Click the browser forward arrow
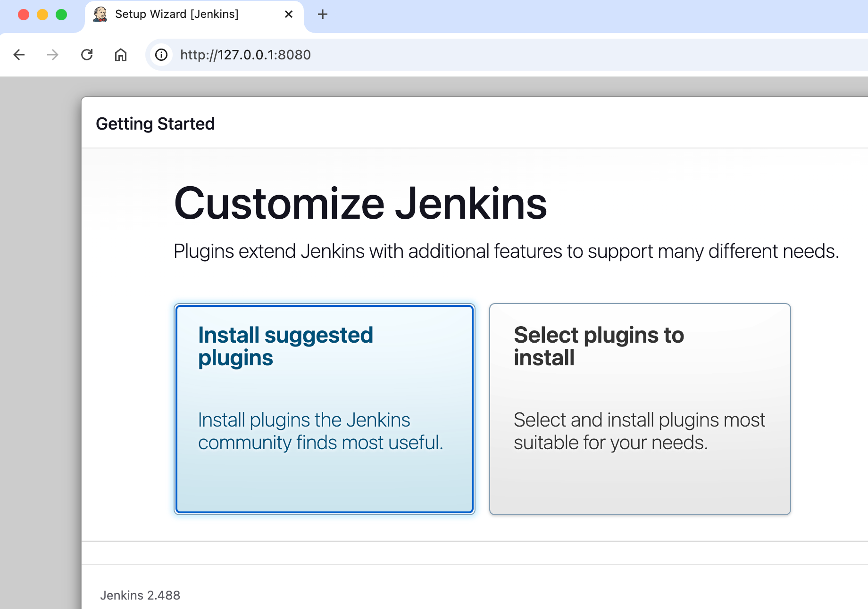868x609 pixels. pyautogui.click(x=53, y=55)
